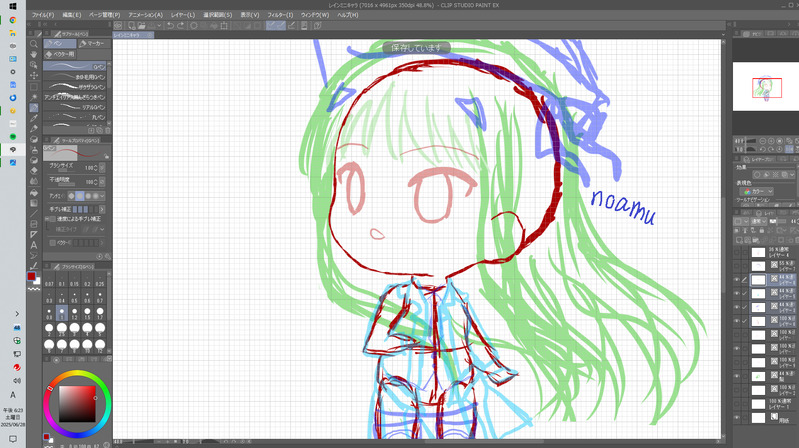Viewport: 799px width, 448px height.
Task: Select the リアルGペン sub tool
Action: pos(75,107)
